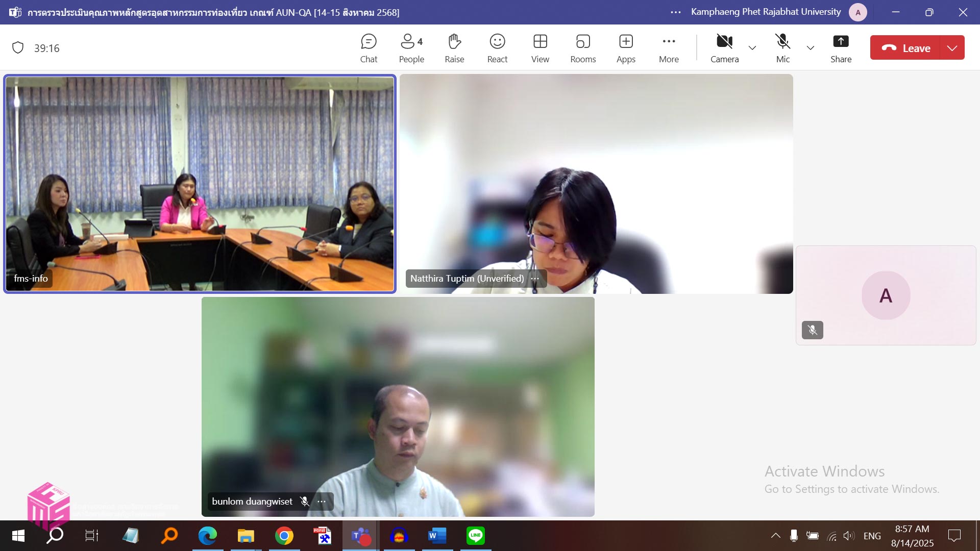Open the More actions menu
The height and width of the screenshot is (551, 980).
tap(669, 48)
